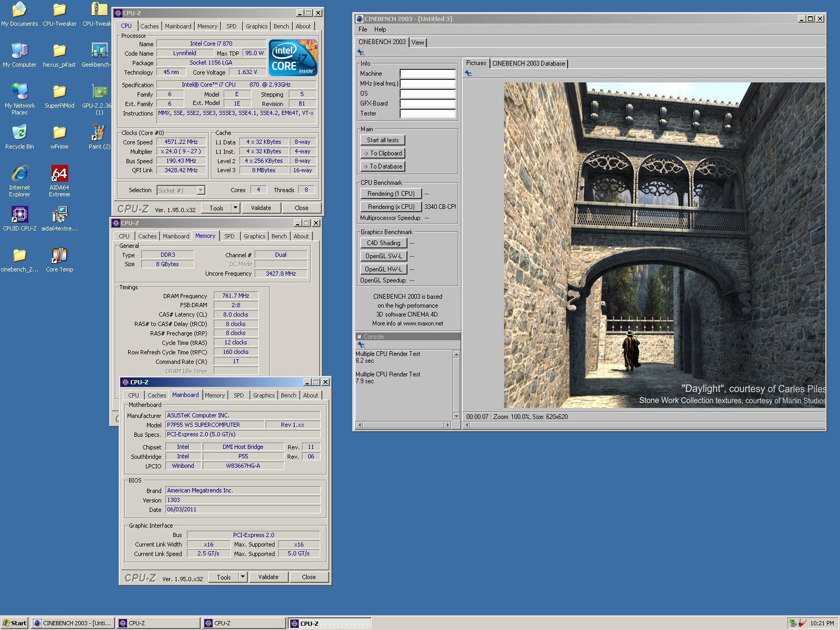The width and height of the screenshot is (840, 630).
Task: Open the Start menu
Action: (14, 623)
